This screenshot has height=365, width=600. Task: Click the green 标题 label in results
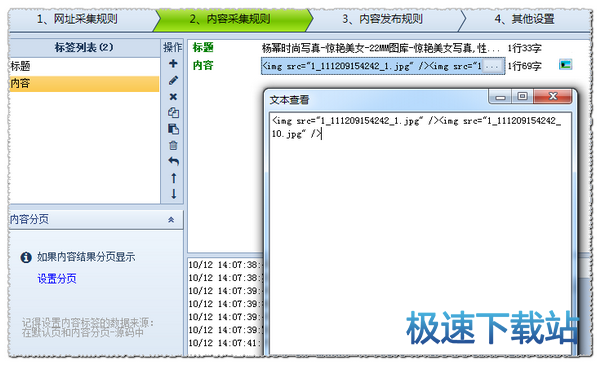click(203, 47)
